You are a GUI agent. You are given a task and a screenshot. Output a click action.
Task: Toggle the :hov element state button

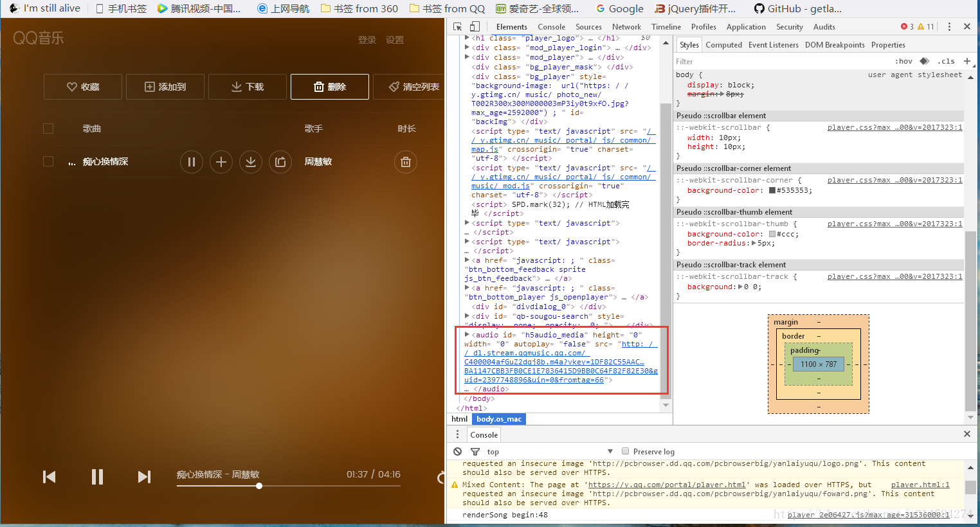[x=903, y=61]
